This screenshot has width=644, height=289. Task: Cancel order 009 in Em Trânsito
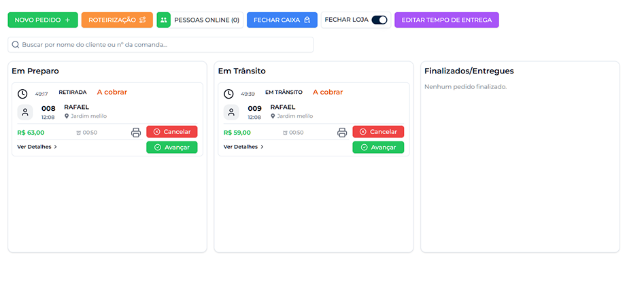[x=378, y=132]
